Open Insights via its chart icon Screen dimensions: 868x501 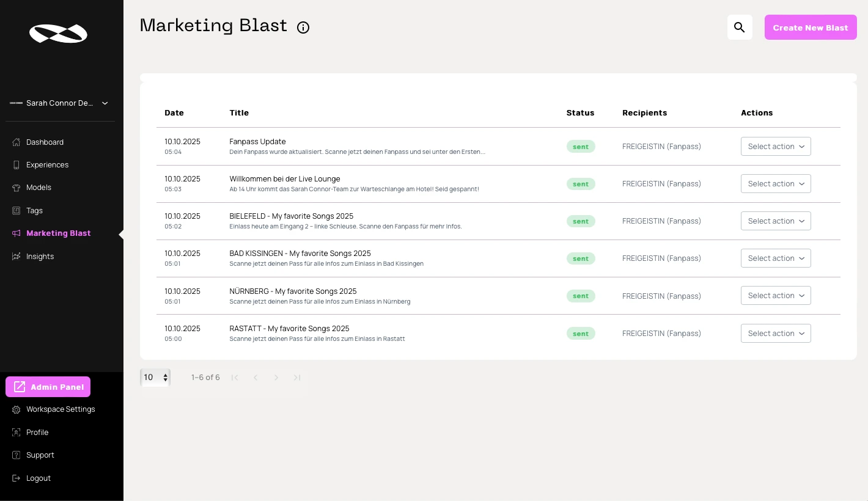pos(17,256)
